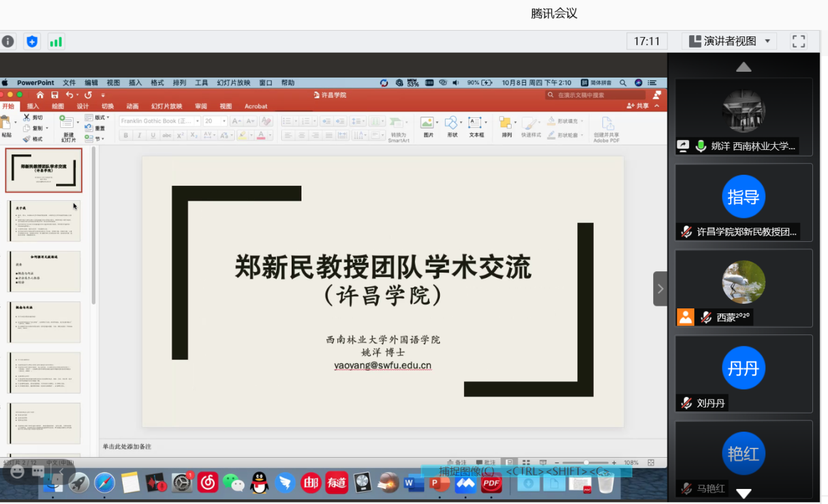Click the New Slide icon in ribbon
828x504 pixels.
tap(67, 123)
